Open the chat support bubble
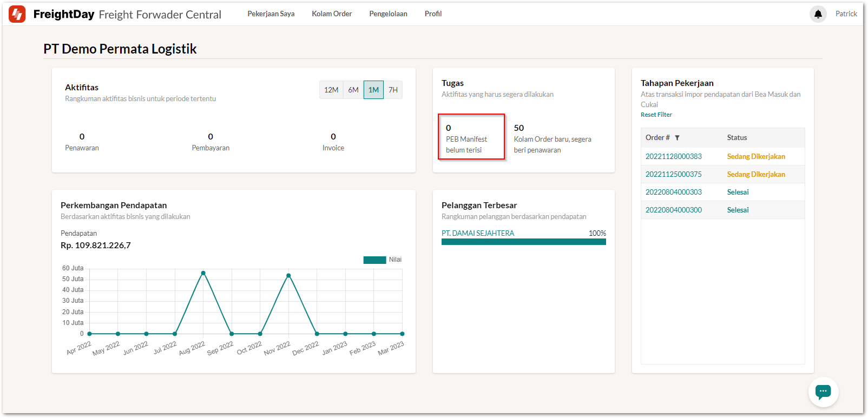Viewport: 868px width, 418px height. 823,392
